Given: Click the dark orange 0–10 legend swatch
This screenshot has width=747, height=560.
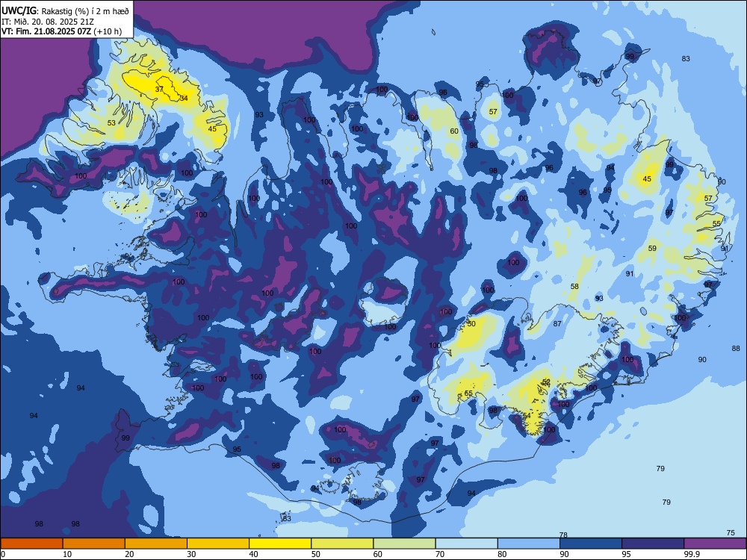Looking at the screenshot, I should [x=31, y=544].
